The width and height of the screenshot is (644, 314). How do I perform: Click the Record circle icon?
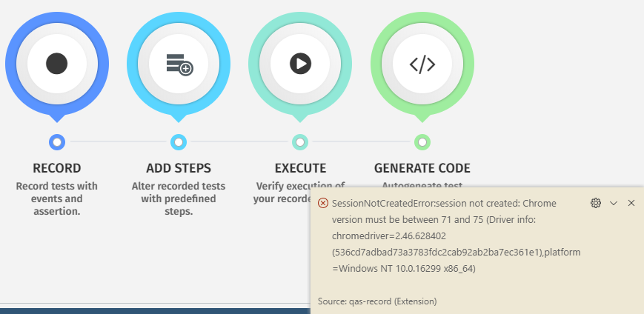[x=57, y=64]
